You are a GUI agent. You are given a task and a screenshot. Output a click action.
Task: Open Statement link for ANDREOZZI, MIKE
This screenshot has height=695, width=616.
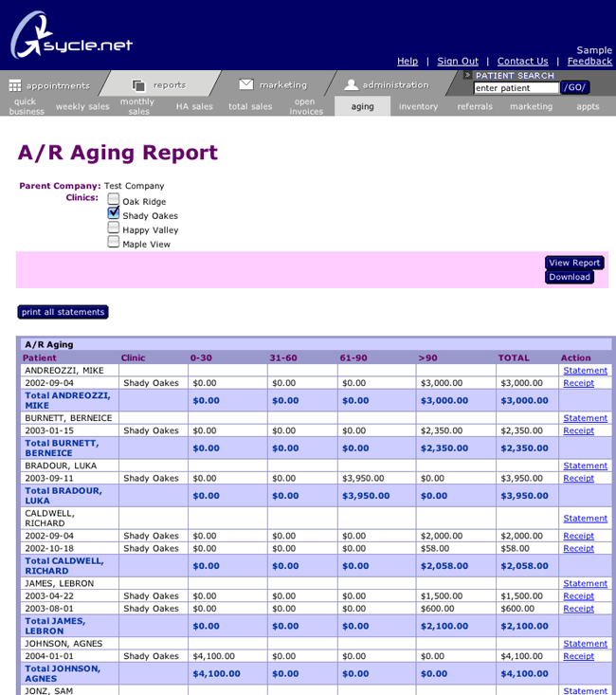coord(585,371)
